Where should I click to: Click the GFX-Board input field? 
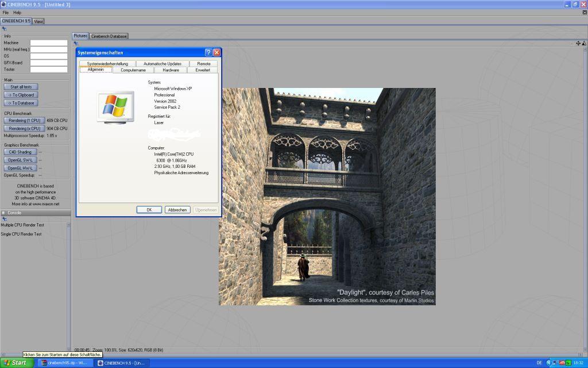(49, 63)
